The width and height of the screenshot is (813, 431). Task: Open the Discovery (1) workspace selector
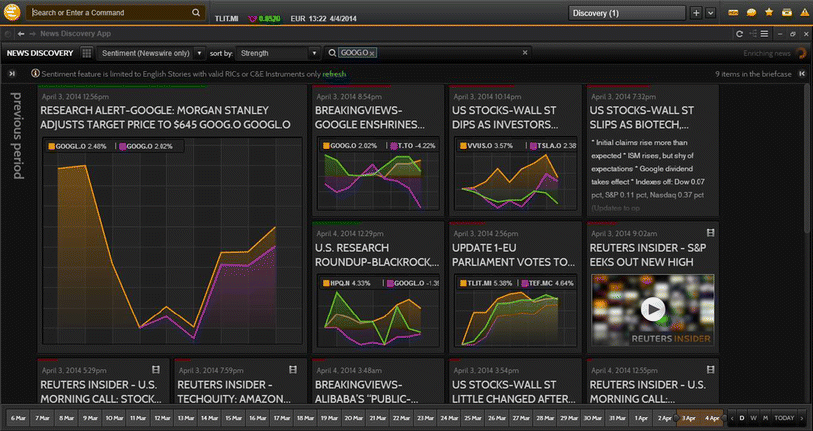click(x=626, y=13)
